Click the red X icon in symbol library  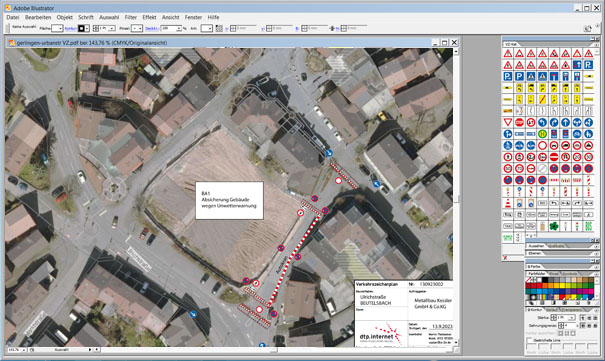505,258
